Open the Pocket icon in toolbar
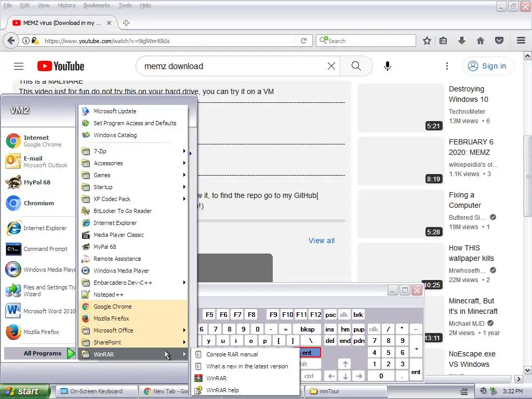Viewport: 532px width, 399px height. point(499,41)
